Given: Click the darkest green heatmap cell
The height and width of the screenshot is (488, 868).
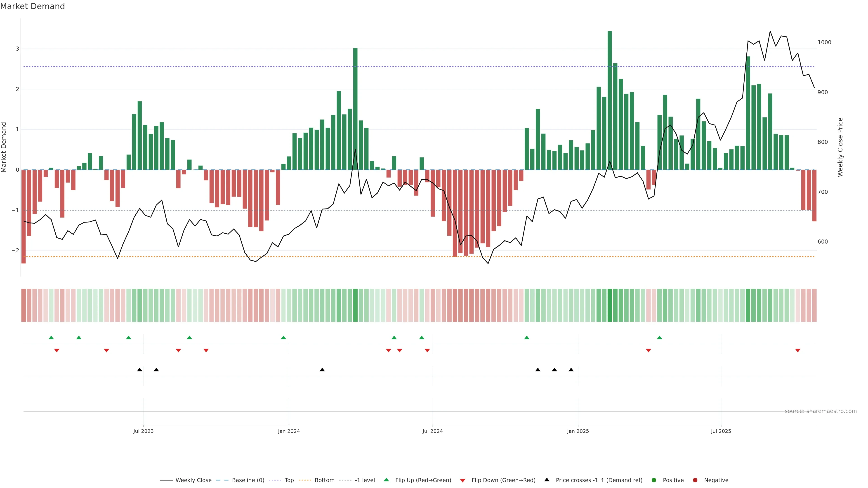Looking at the screenshot, I should [610, 305].
